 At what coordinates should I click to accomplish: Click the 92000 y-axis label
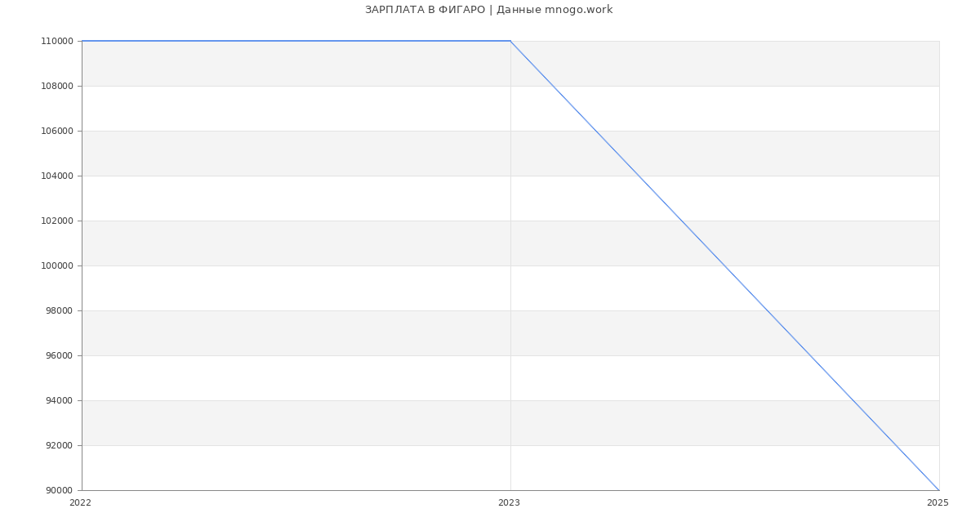60,446
